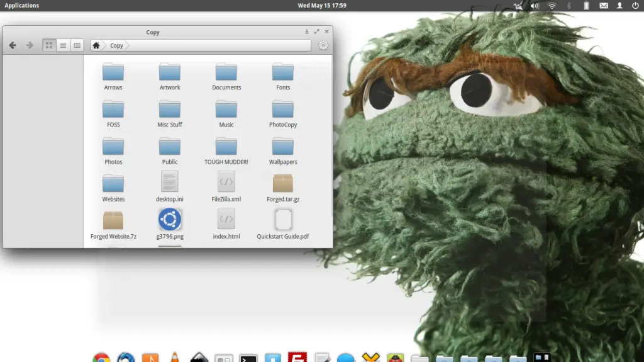Open FileZilla from the dock
The image size is (644, 362).
click(x=297, y=357)
